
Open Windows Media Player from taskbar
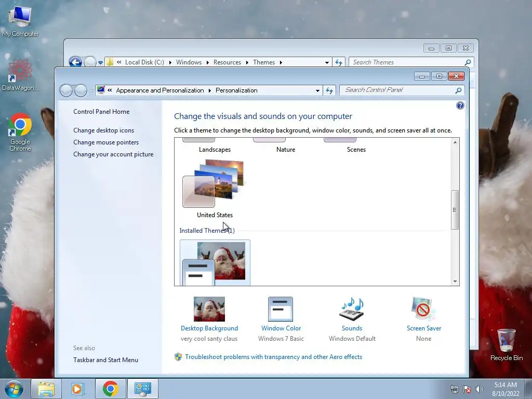77,389
